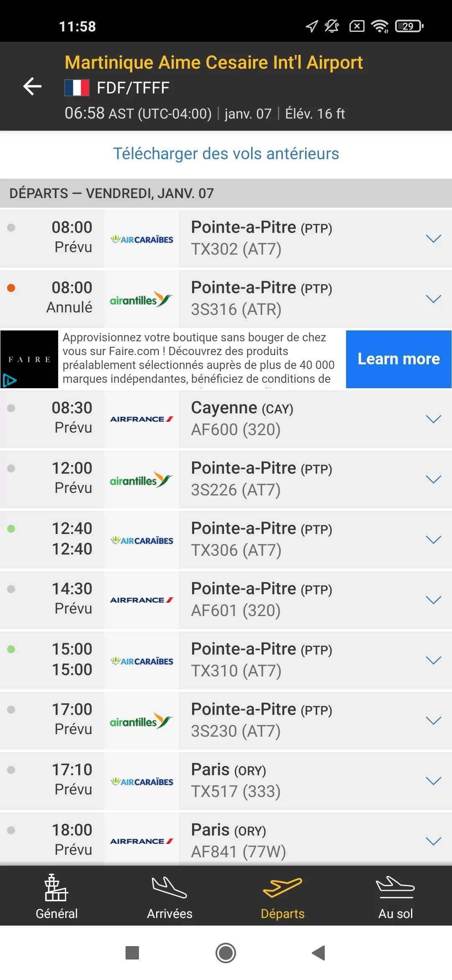The width and height of the screenshot is (452, 980).
Task: Click Télécharger des vols antérieurs link
Action: 226,154
